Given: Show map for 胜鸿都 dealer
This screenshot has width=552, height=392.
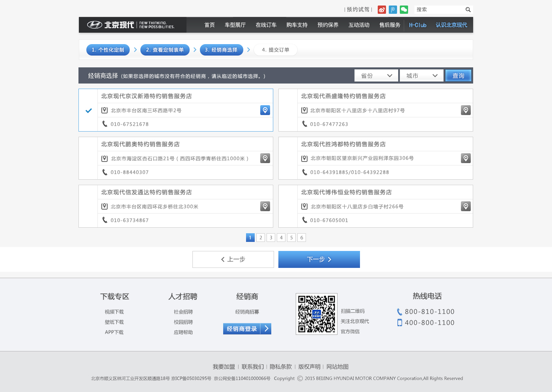Looking at the screenshot, I should 466,158.
